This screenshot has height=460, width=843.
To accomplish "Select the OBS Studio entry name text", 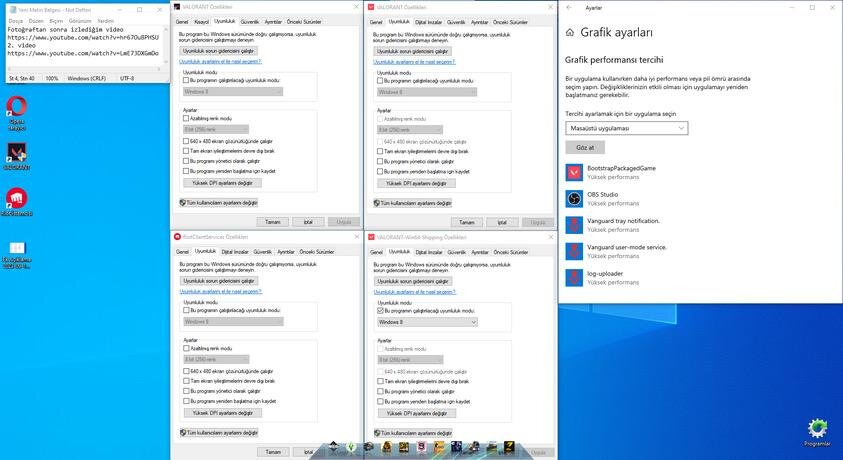I will tap(602, 195).
